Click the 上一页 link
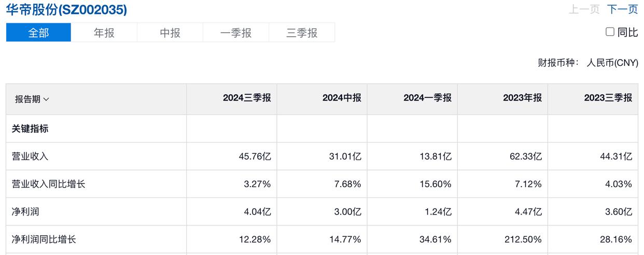This screenshot has width=644, height=255. click(x=584, y=9)
